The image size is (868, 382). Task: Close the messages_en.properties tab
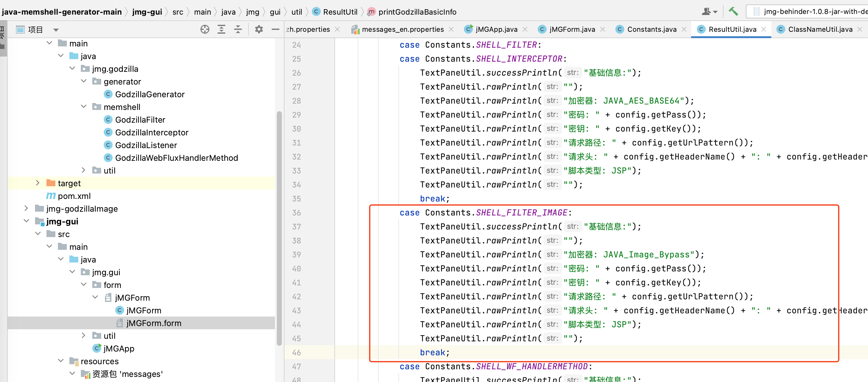(451, 29)
